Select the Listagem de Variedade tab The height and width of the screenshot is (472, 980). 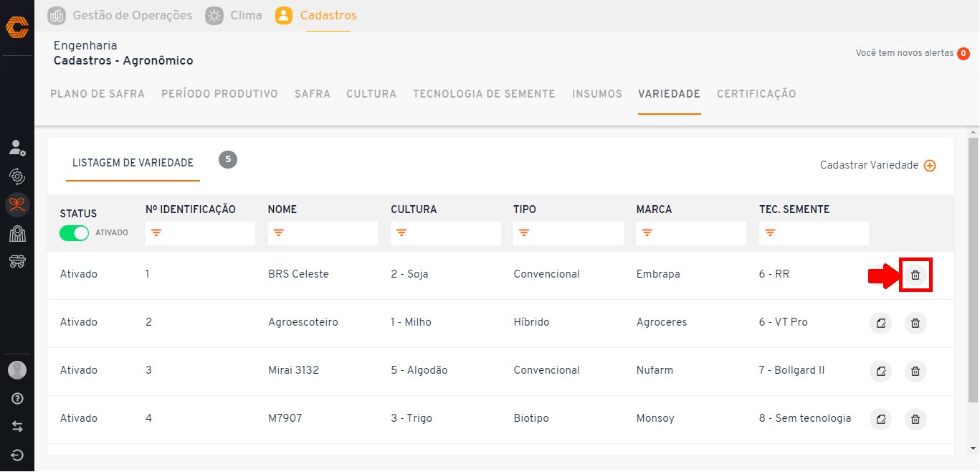133,163
